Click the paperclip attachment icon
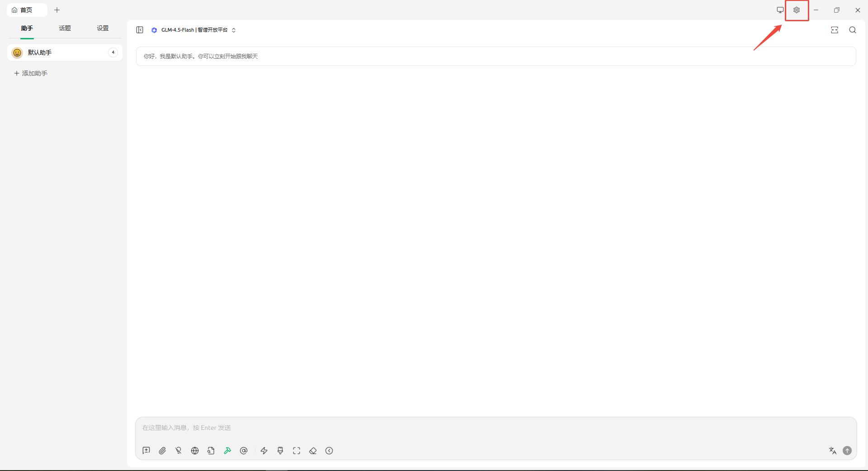This screenshot has height=471, width=868. tap(162, 451)
